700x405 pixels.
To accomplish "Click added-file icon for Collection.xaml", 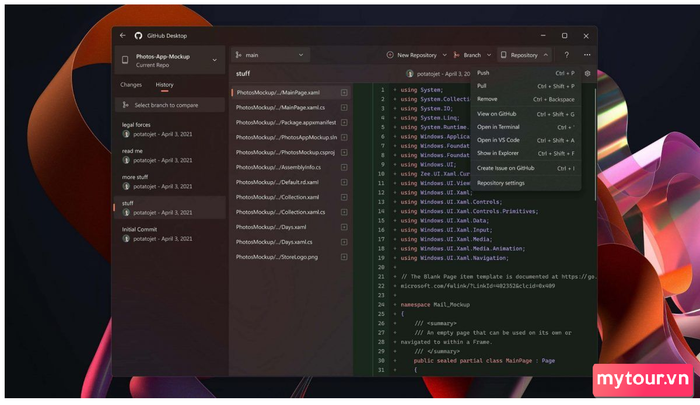I will pyautogui.click(x=344, y=197).
